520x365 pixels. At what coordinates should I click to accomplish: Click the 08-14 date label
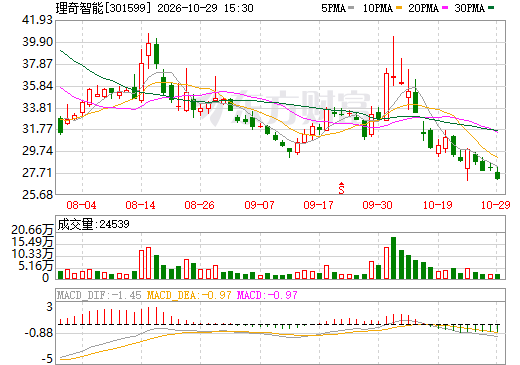tap(140, 205)
